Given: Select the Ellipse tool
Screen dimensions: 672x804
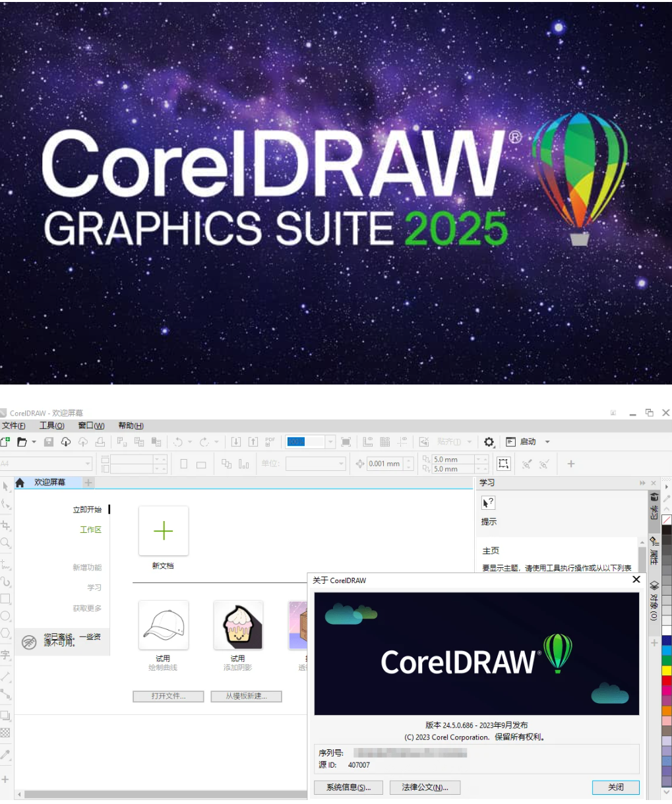Looking at the screenshot, I should tap(5, 616).
